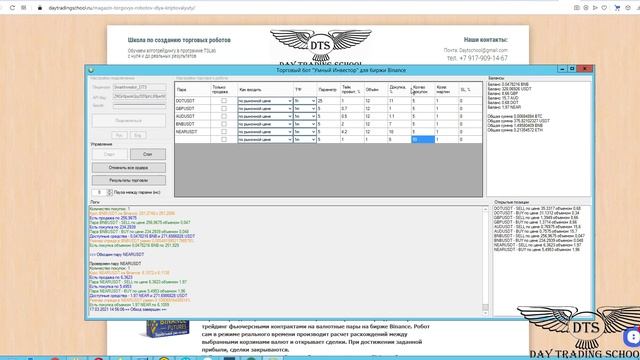The height and width of the screenshot is (360, 640).
Task: Click the bot window's title bar app icon
Action: coord(91,70)
